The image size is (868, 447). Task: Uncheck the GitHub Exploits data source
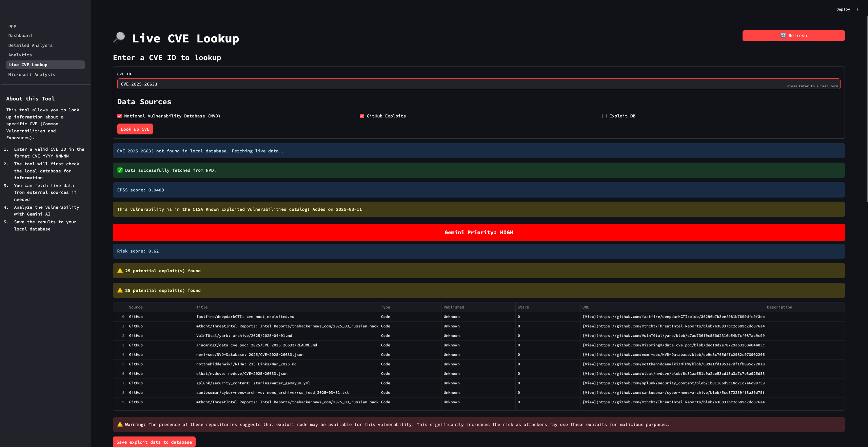point(361,116)
